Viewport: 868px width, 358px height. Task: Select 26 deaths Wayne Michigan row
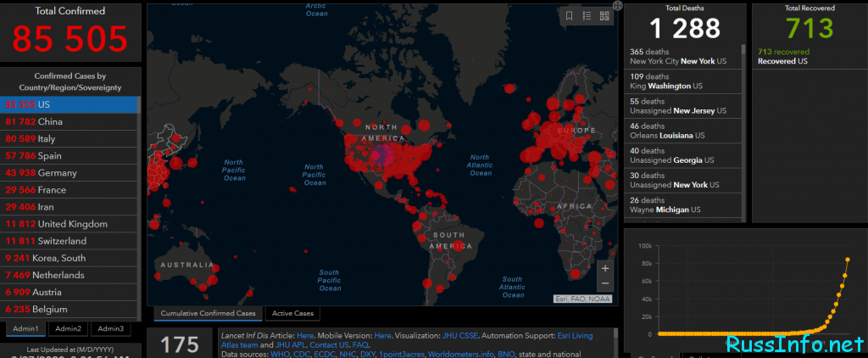pos(682,205)
